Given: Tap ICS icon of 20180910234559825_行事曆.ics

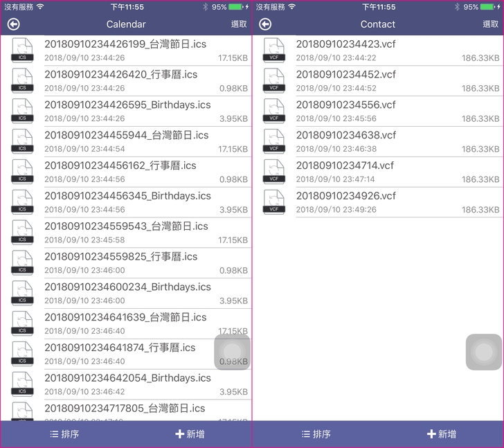Looking at the screenshot, I should point(22,262).
